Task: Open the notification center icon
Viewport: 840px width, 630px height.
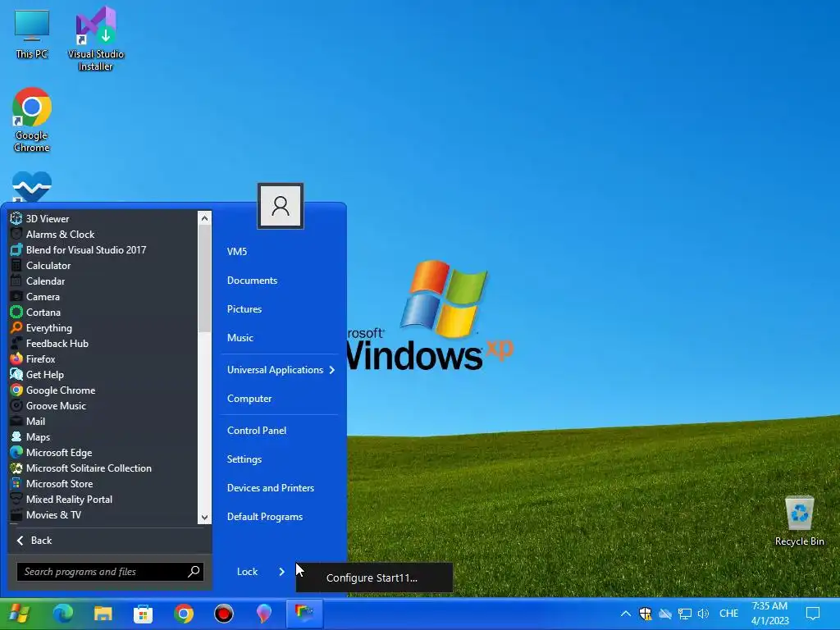Action: point(813,614)
